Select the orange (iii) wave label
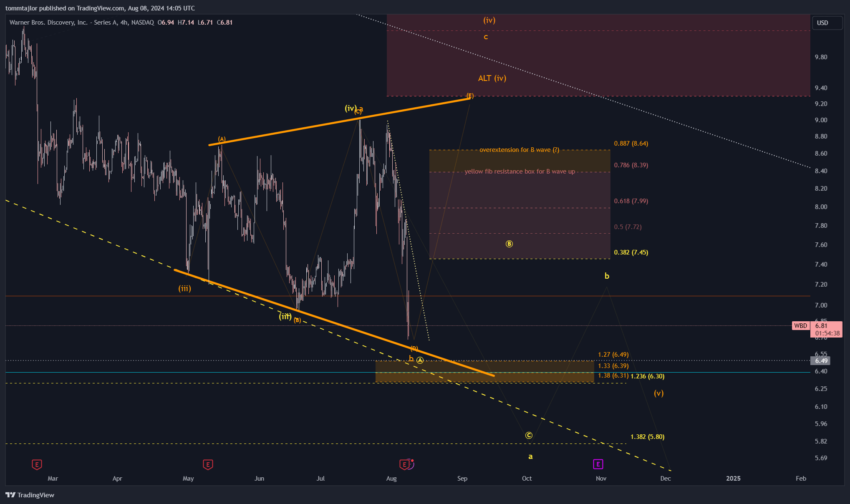Image resolution: width=850 pixels, height=504 pixels. point(184,288)
